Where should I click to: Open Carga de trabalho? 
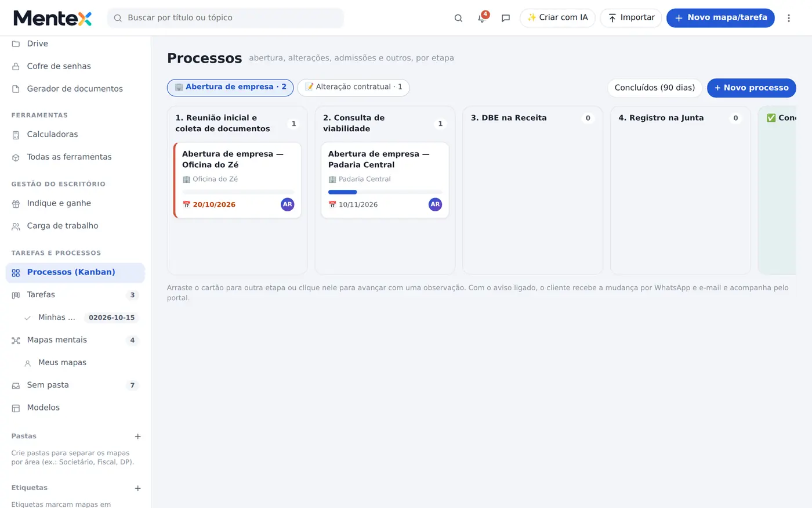click(75, 226)
